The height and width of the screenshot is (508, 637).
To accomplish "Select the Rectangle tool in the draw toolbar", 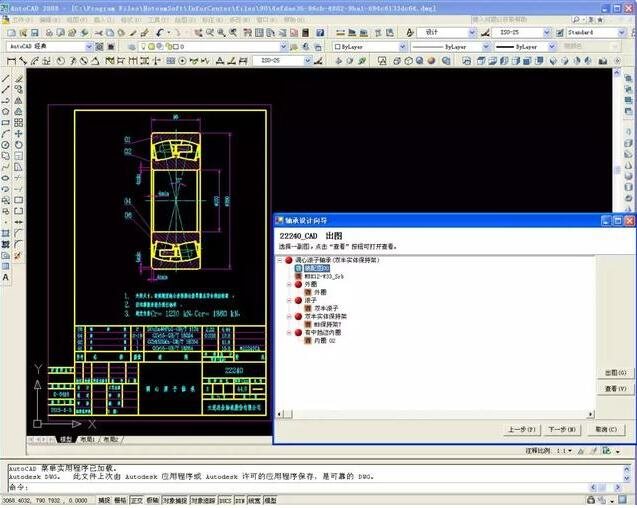I will click(7, 122).
